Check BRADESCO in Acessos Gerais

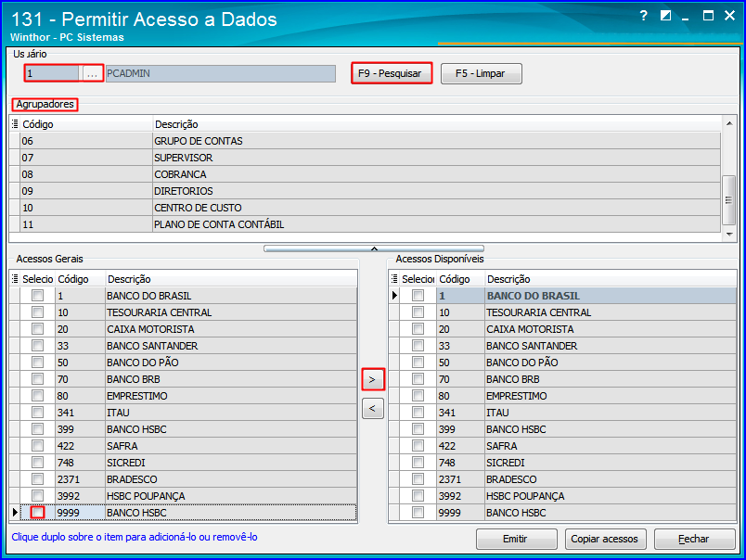(38, 479)
